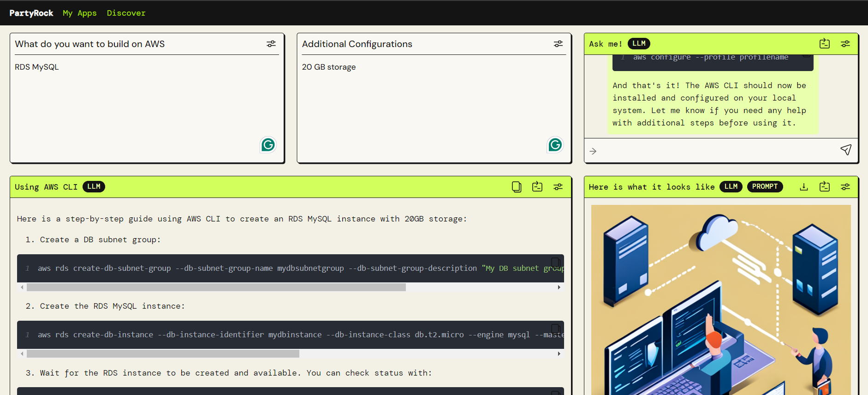Open settings for 'What do you want to build' widget
Image resolution: width=868 pixels, height=395 pixels.
(271, 44)
